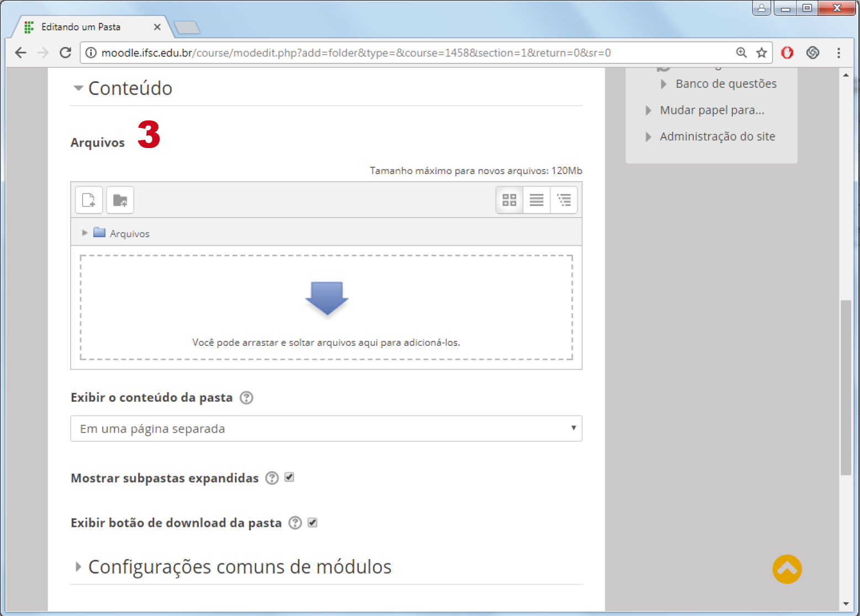Click the orange scroll-to-top button
The image size is (860, 616).
coord(786,569)
